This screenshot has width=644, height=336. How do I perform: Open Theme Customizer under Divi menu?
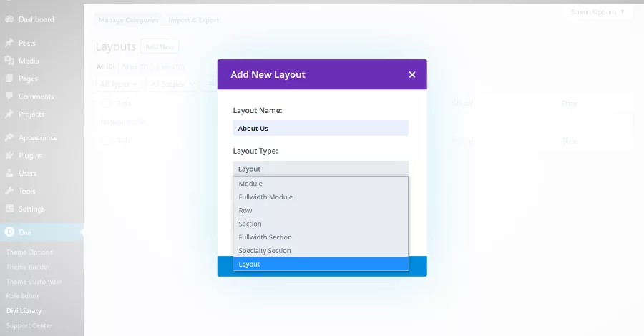point(34,282)
